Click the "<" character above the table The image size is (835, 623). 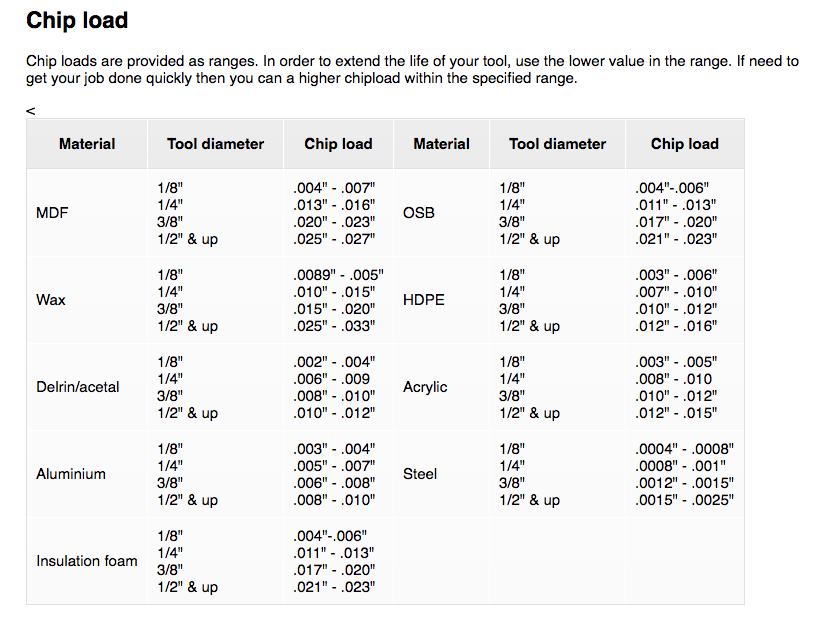click(31, 111)
